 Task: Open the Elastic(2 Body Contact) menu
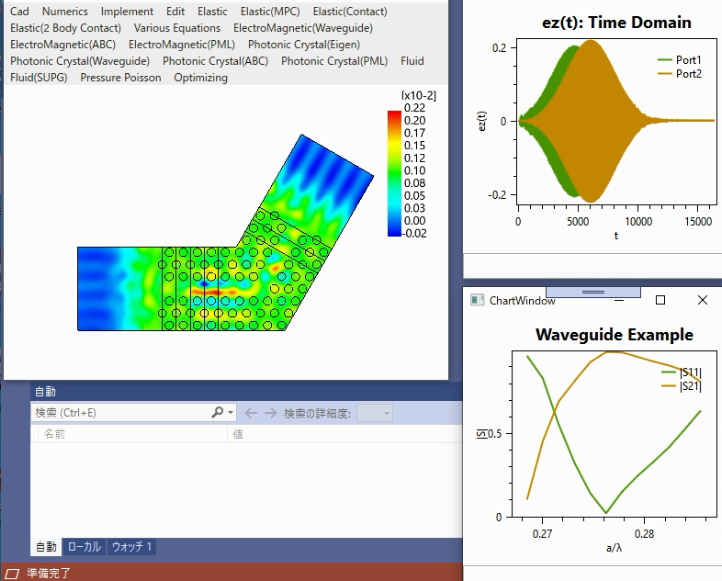click(x=65, y=28)
